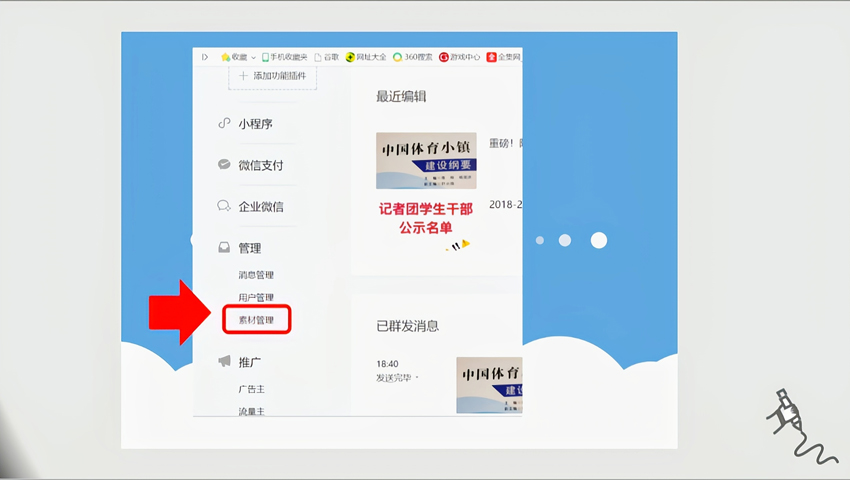
Task: Expand the sidebar arrow left of 收藏
Action: pos(205,57)
